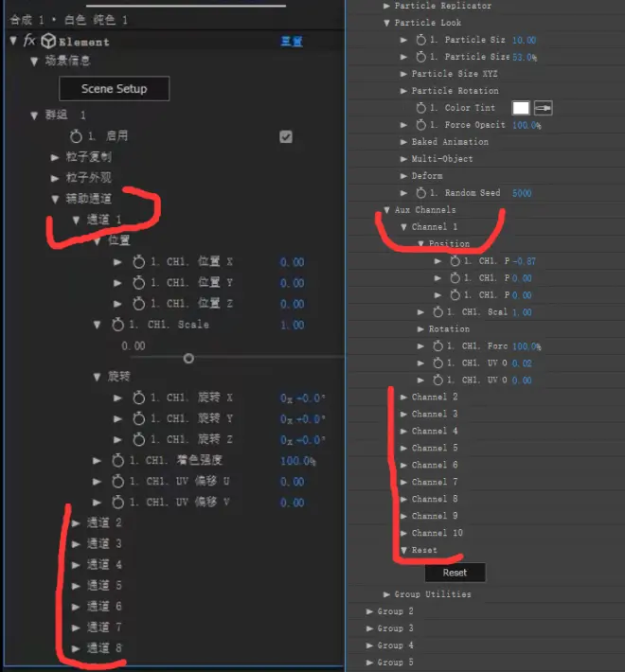Expand Channel 2 in the right panel
Image resolution: width=625 pixels, height=672 pixels.
(x=403, y=397)
